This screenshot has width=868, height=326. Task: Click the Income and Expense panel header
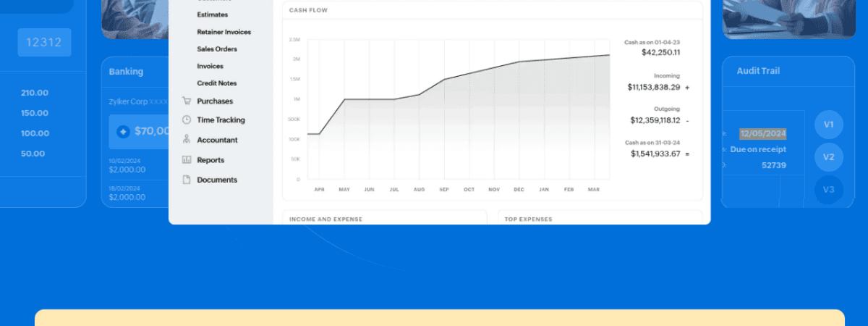(325, 219)
